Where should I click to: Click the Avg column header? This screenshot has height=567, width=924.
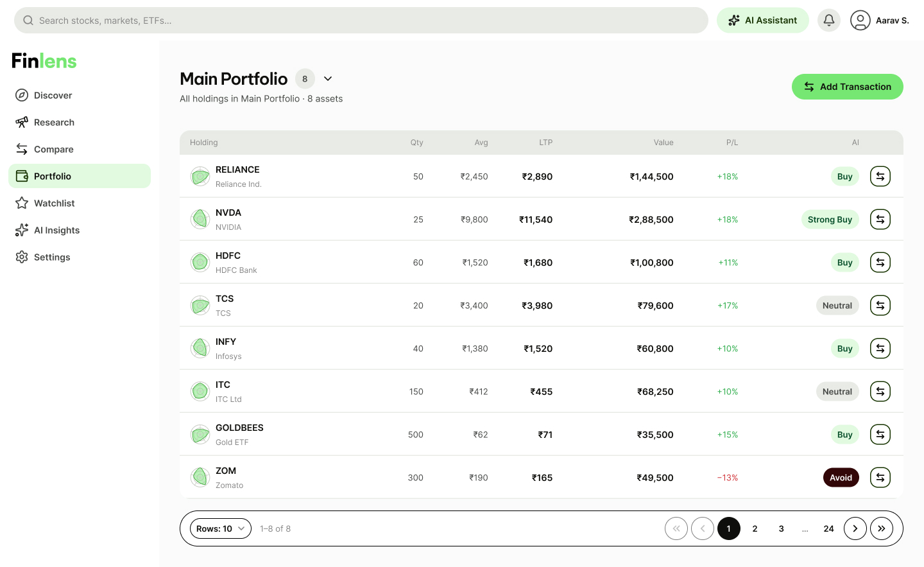481,143
